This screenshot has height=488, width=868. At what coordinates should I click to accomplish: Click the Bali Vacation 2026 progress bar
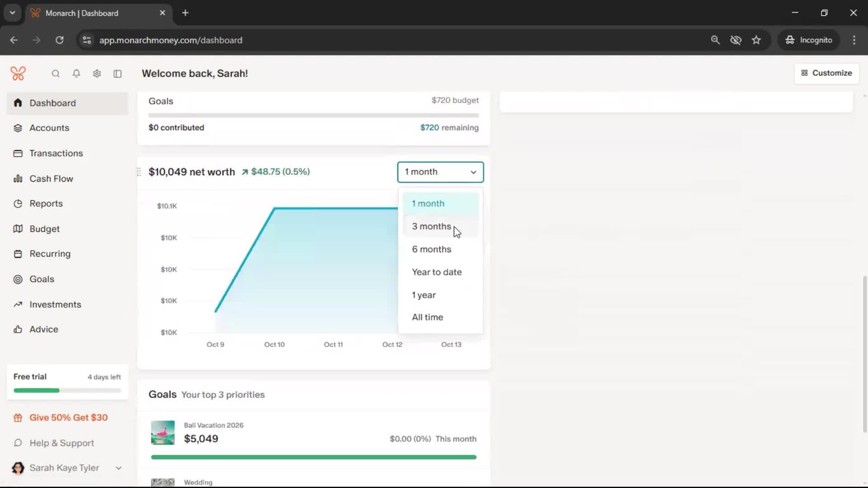pos(313,457)
